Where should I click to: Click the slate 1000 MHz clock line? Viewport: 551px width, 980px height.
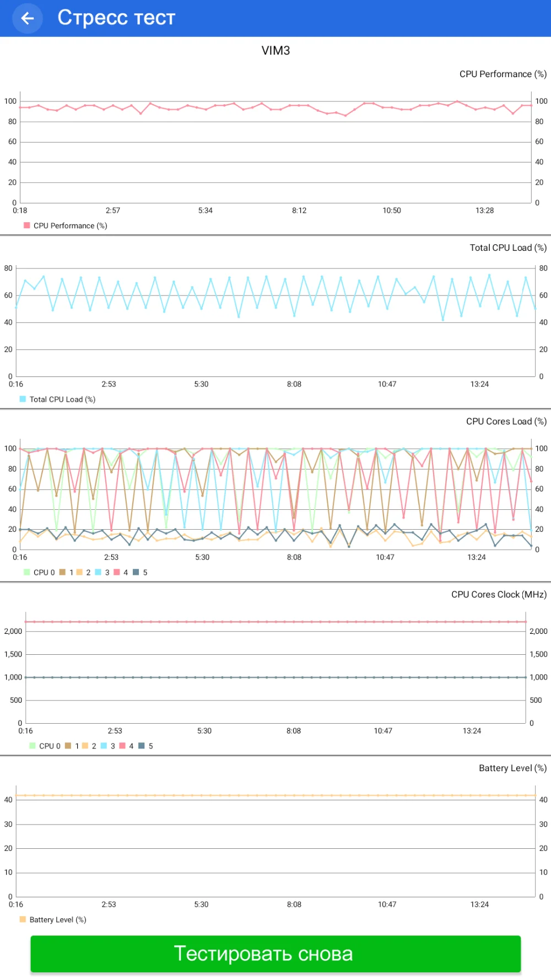click(x=275, y=677)
